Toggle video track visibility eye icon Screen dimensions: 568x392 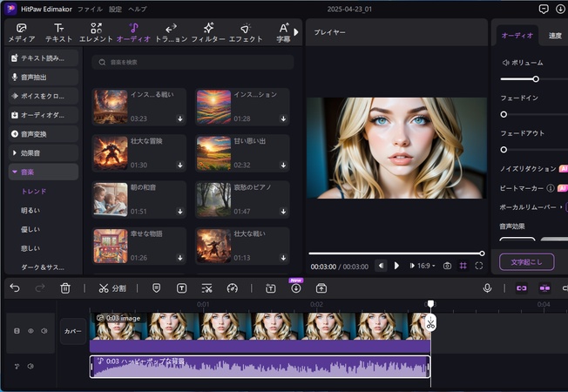pos(30,331)
